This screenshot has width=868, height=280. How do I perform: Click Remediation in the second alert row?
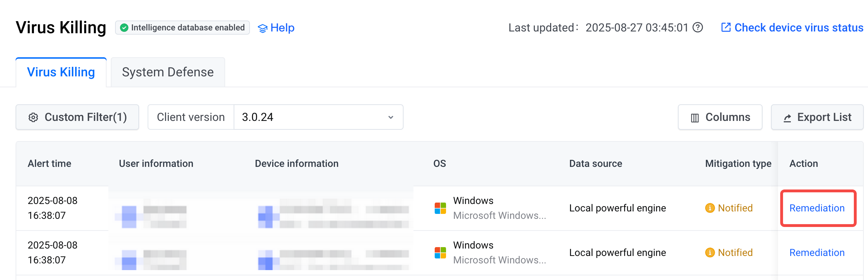[817, 252]
